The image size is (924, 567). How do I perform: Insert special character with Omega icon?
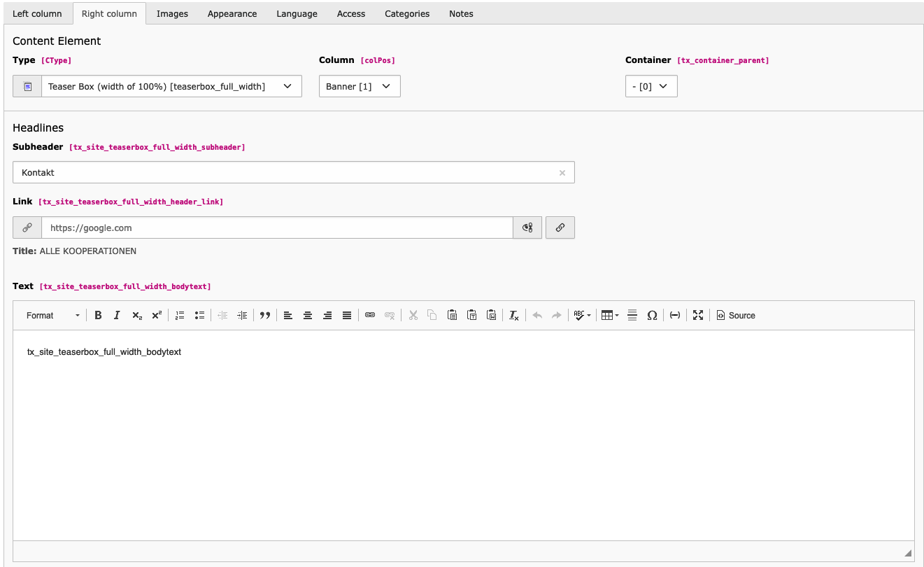[x=652, y=316]
